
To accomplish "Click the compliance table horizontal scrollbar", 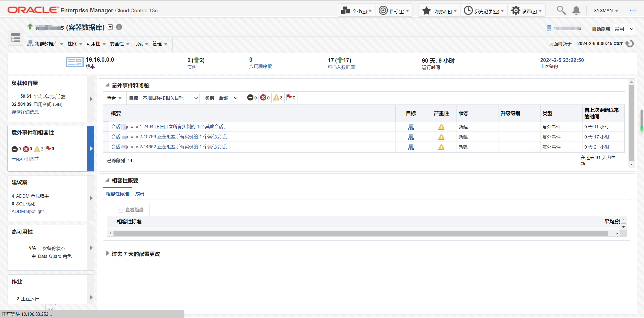I will 361,233.
